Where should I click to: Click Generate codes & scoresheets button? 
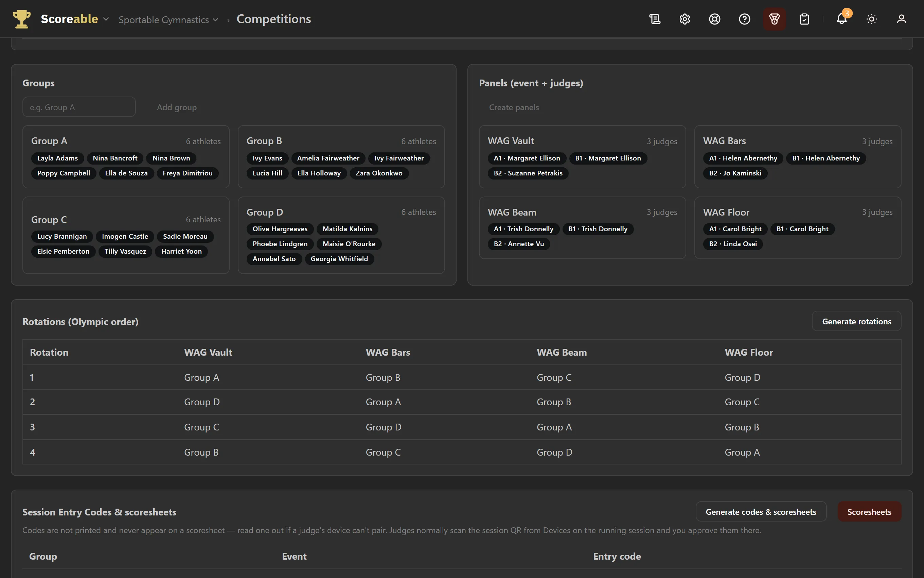click(761, 511)
